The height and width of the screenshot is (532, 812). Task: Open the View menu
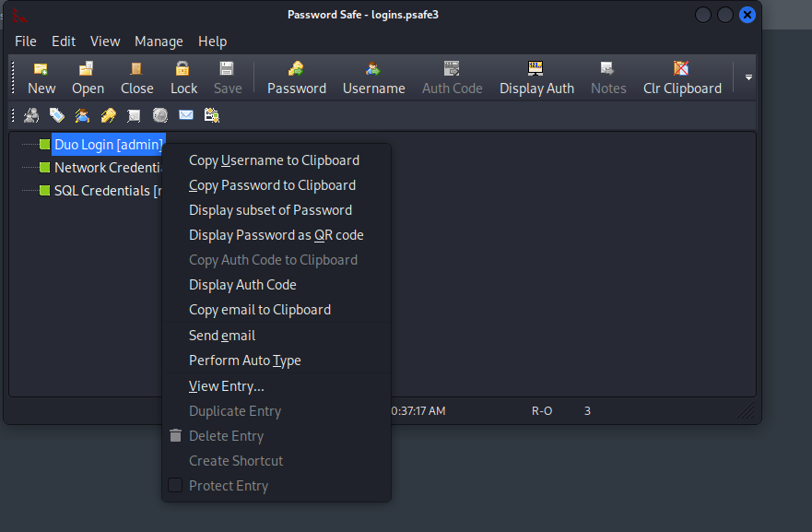[x=105, y=41]
